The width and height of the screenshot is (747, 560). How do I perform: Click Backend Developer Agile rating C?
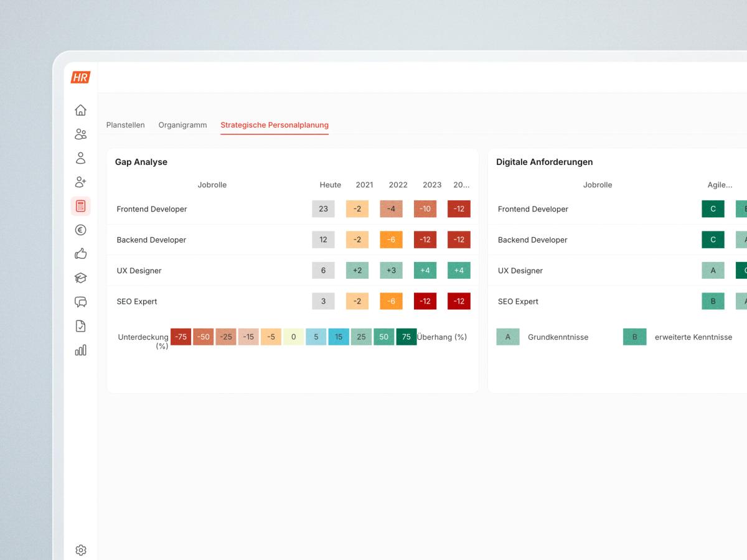click(x=713, y=240)
